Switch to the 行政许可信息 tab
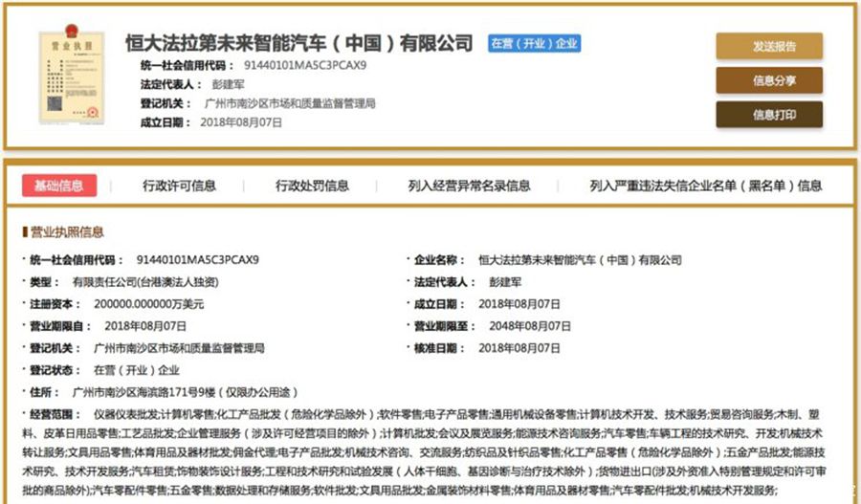861x504 pixels. click(x=179, y=186)
